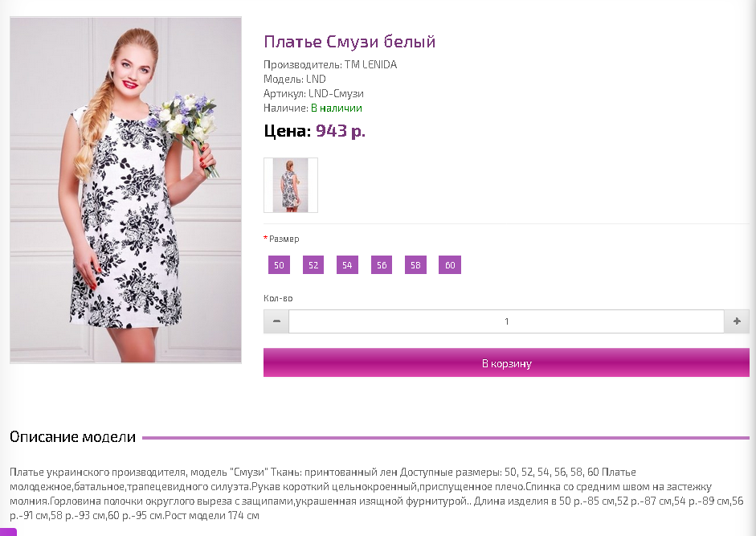
Task: Select size 54
Action: click(347, 265)
